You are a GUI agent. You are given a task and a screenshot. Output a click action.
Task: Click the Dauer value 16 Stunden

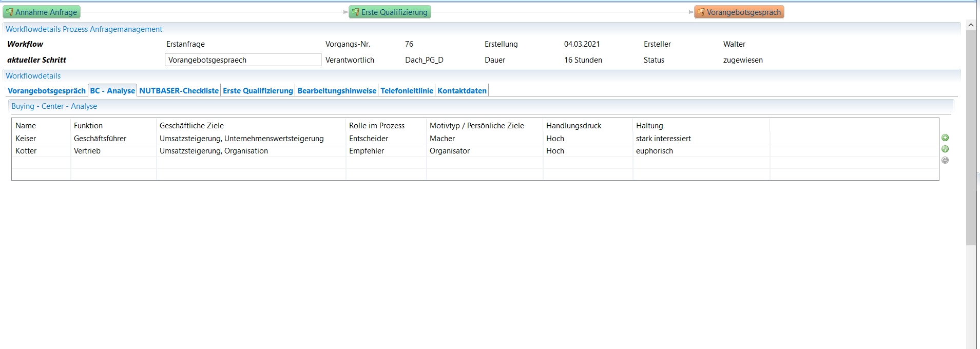583,60
